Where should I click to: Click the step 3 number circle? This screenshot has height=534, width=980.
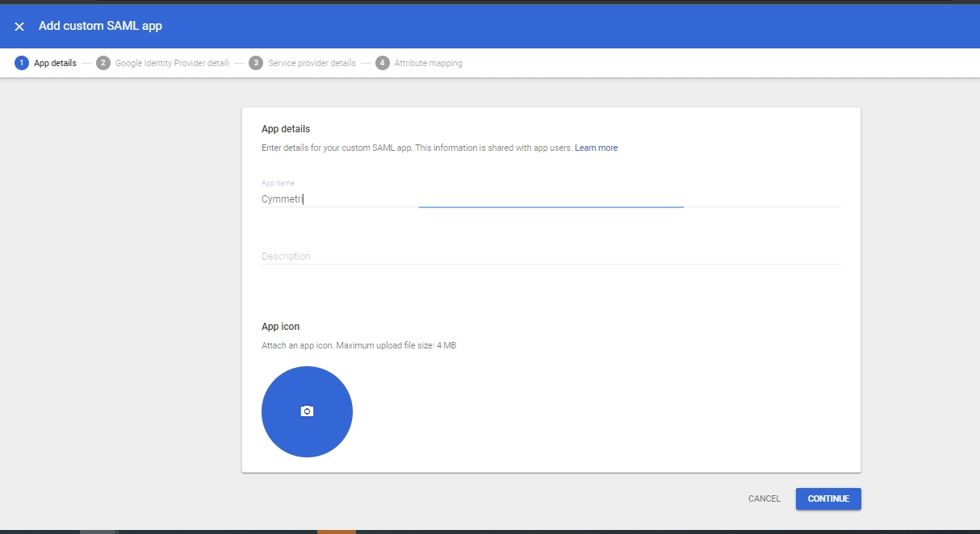coord(256,63)
